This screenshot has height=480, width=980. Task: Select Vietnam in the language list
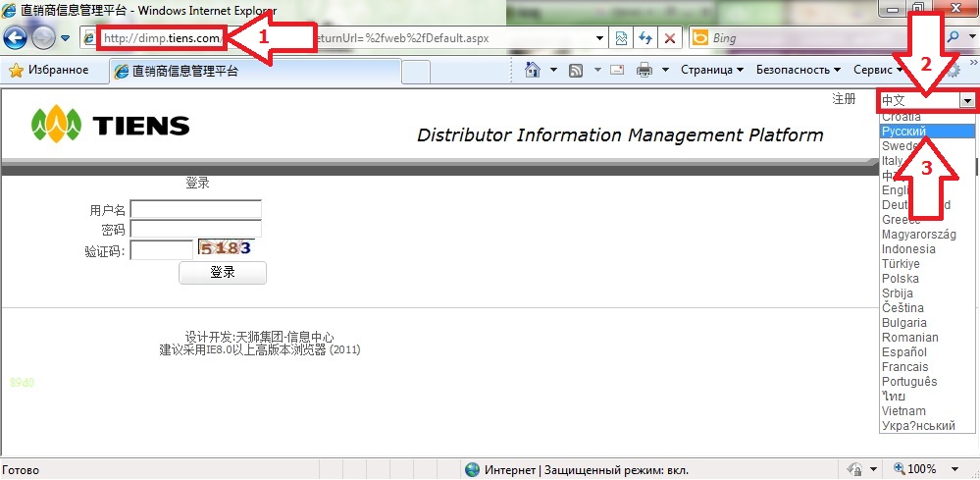click(927, 410)
